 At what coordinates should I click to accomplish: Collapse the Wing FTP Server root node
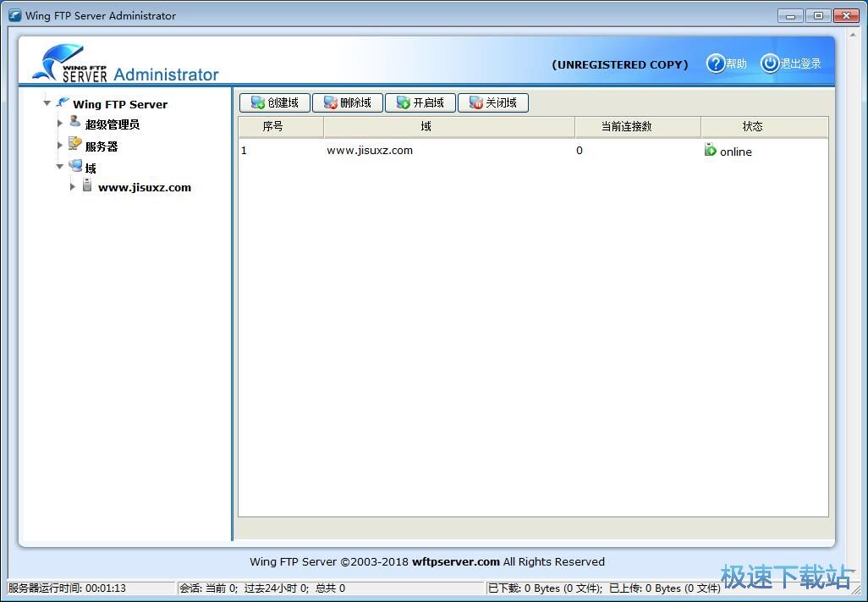pos(47,103)
